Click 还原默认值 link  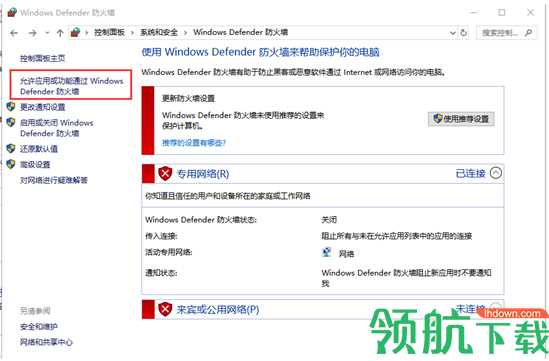[x=39, y=149]
